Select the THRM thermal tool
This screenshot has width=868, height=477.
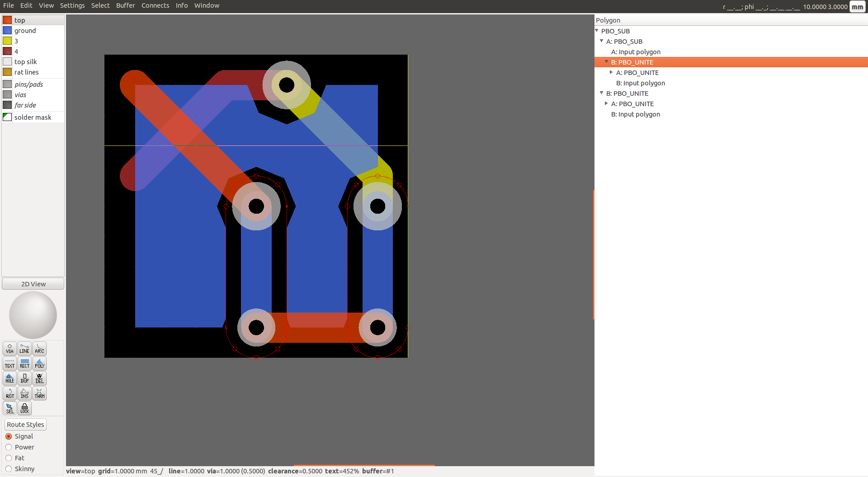(x=39, y=393)
